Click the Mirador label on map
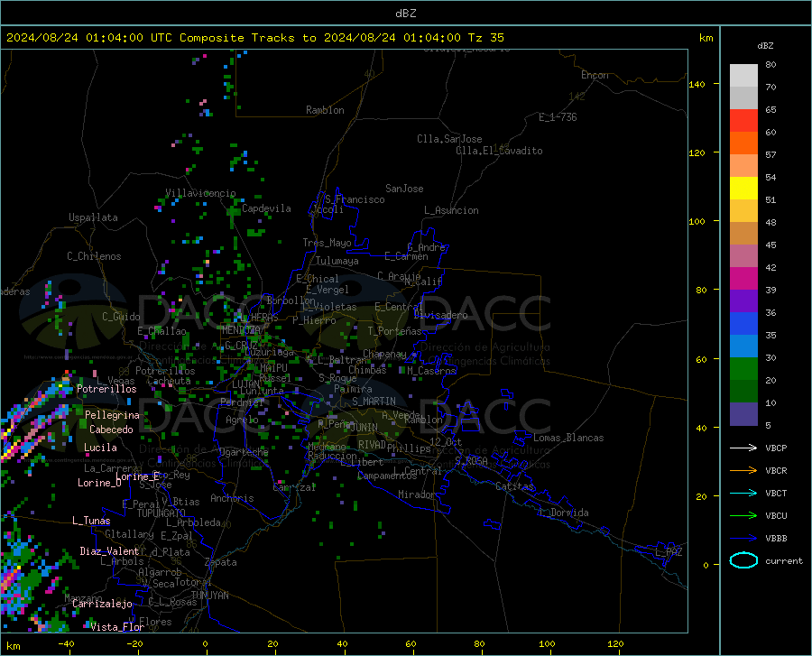 [x=416, y=494]
